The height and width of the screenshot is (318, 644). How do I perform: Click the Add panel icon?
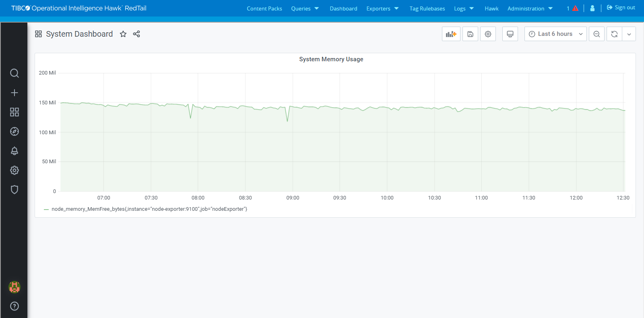tap(451, 34)
